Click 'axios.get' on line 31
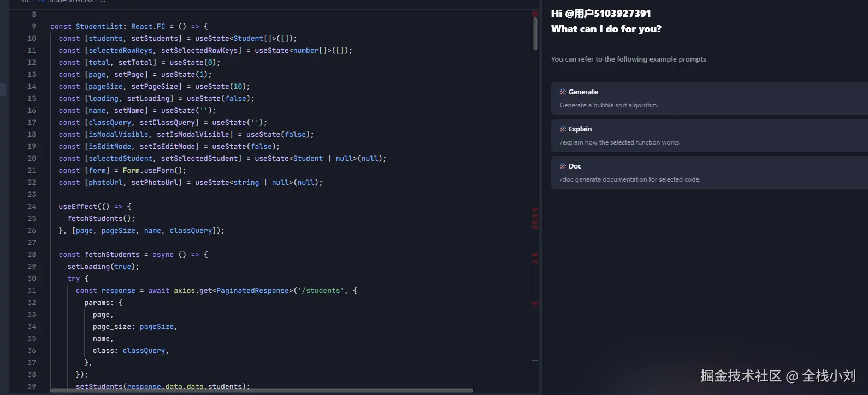 (x=193, y=290)
